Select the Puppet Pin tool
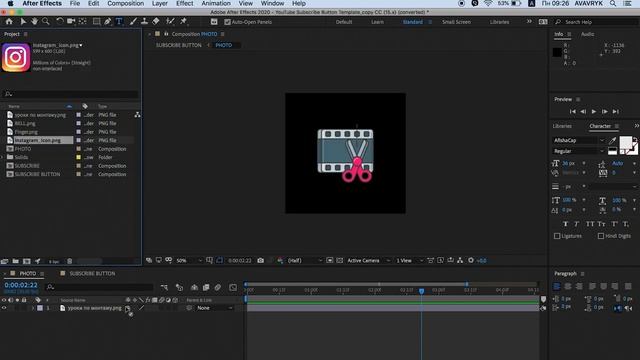The image size is (640, 360). point(184,22)
